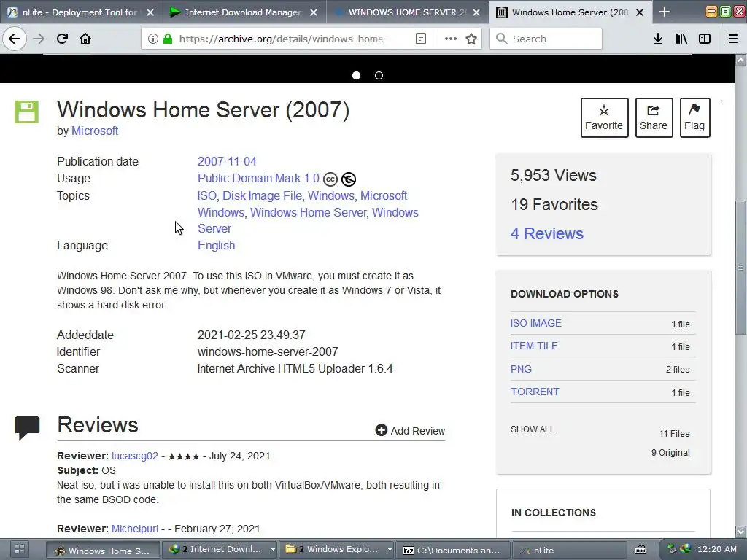The width and height of the screenshot is (747, 560).
Task: Open the PNG download option
Action: tap(521, 369)
